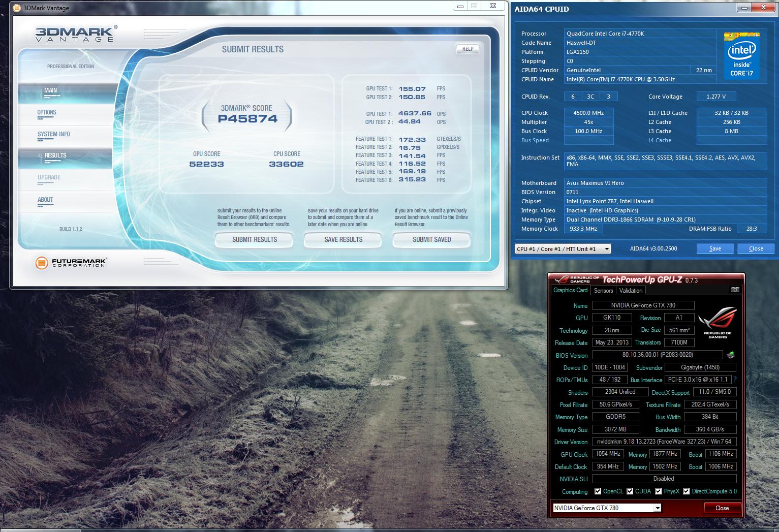Click the CPU score value '33602'
The height and width of the screenshot is (532, 779).
286,164
